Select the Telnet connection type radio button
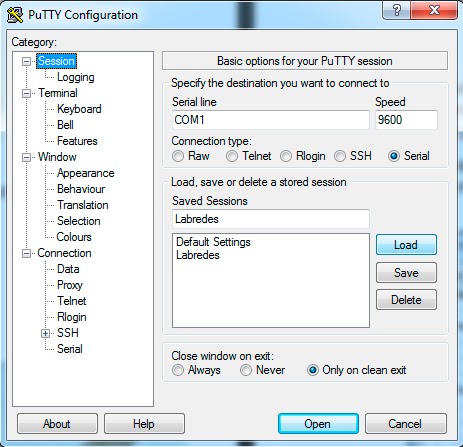The image size is (463, 447). click(x=232, y=156)
